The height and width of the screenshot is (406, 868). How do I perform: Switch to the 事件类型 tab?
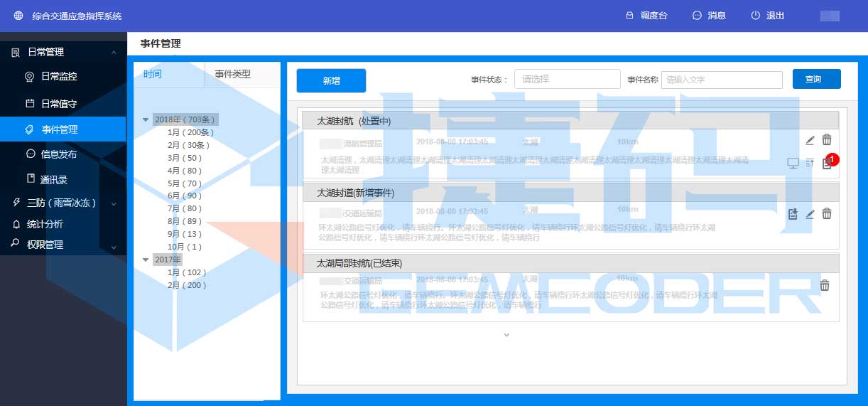click(233, 74)
